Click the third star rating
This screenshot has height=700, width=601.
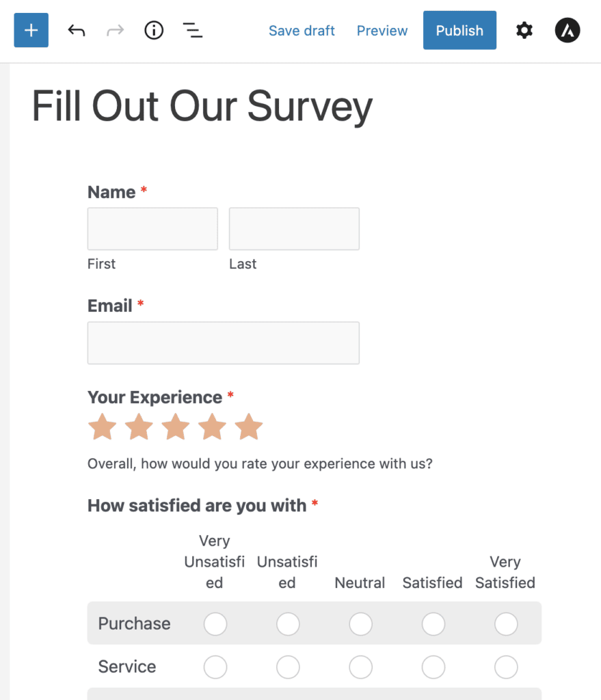point(176,427)
